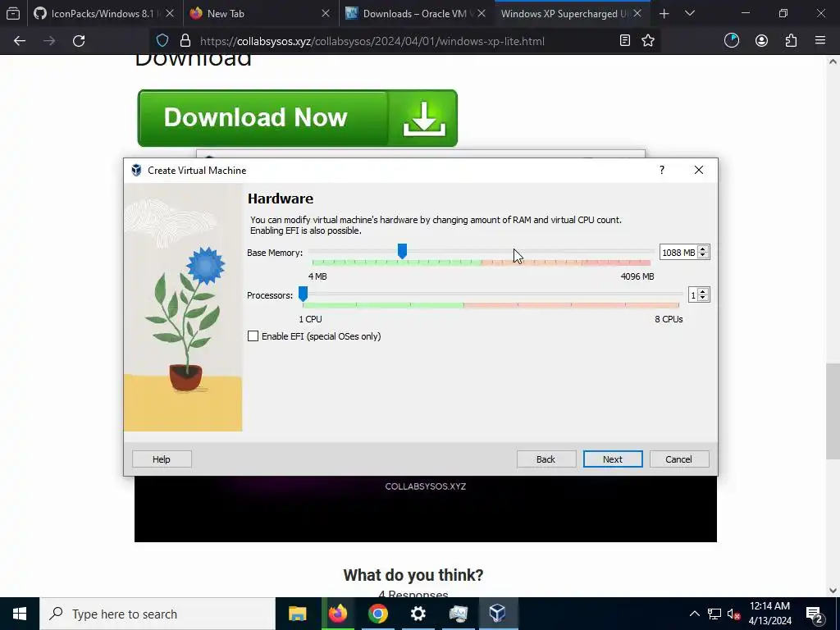840x630 pixels.
Task: Click the muted volume tray icon
Action: (x=733, y=614)
